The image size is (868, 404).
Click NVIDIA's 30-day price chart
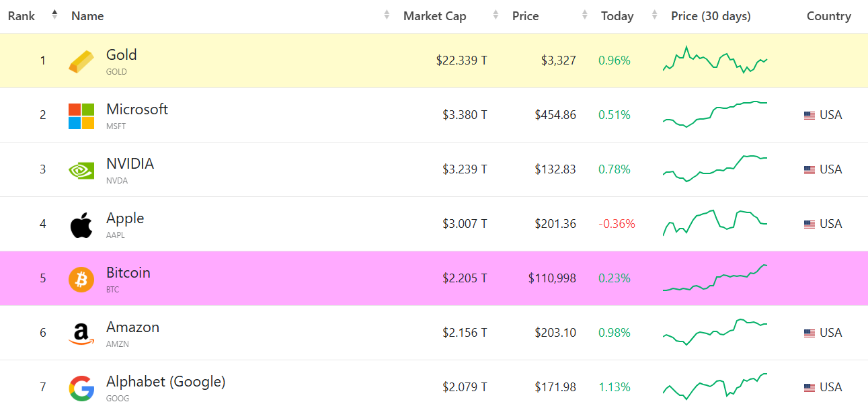tap(715, 169)
